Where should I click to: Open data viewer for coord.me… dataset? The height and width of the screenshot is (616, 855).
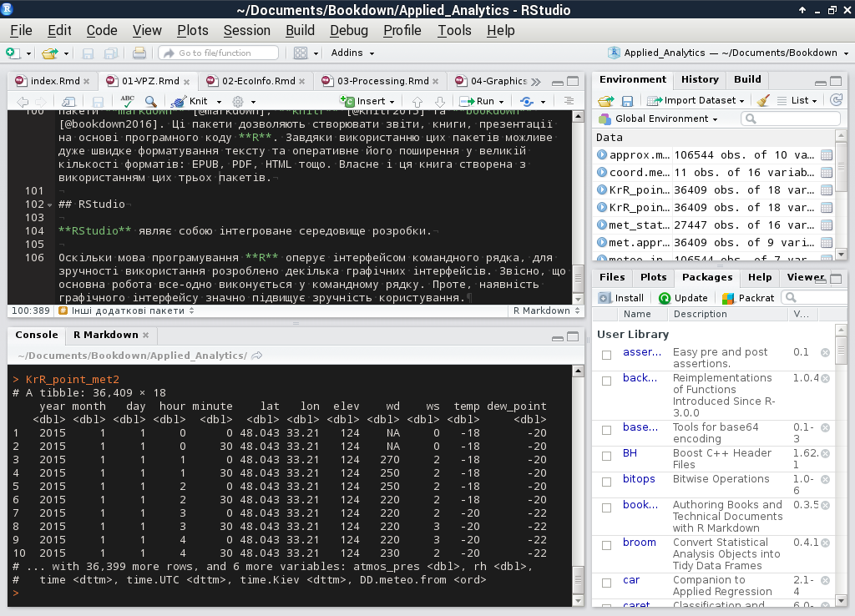827,173
